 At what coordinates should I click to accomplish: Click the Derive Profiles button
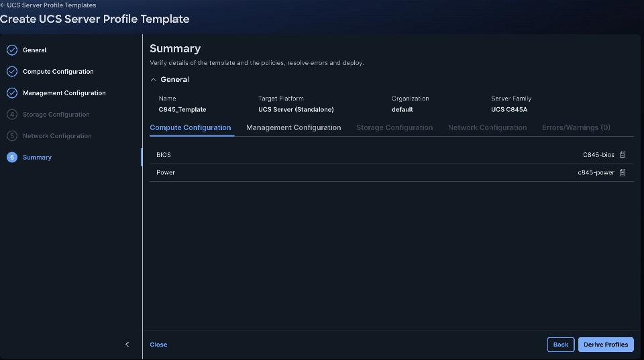606,345
